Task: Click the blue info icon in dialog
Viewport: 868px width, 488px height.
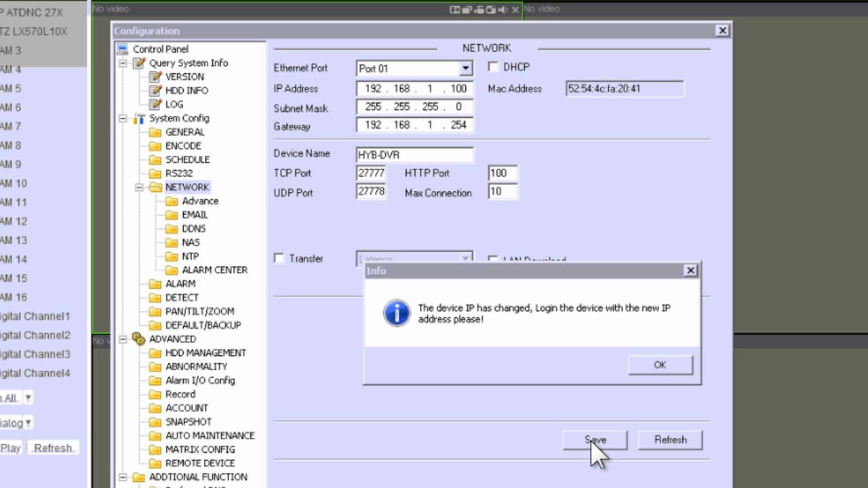Action: point(396,313)
